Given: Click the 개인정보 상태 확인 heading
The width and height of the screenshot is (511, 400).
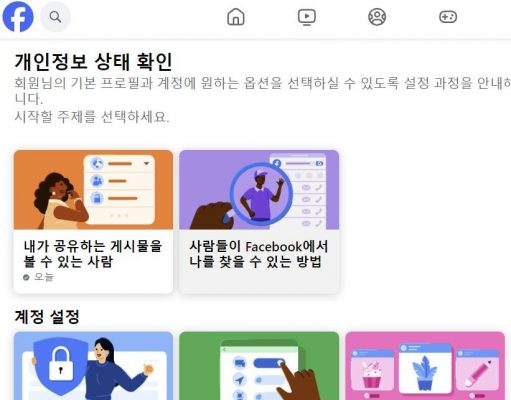Looking at the screenshot, I should coord(93,62).
